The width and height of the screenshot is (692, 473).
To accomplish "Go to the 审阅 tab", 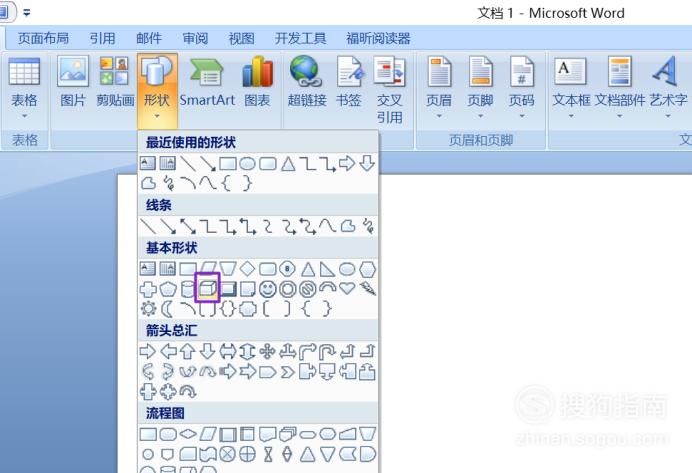I will click(x=195, y=38).
